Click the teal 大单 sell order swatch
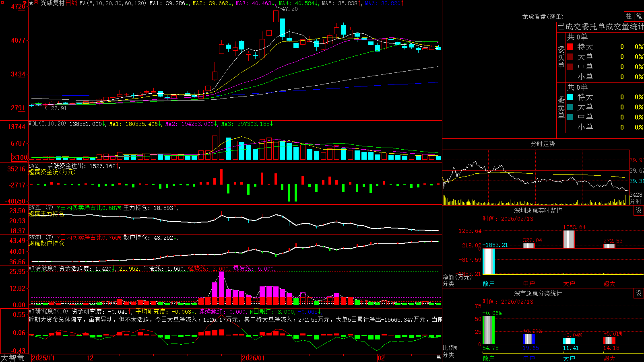 [x=570, y=107]
